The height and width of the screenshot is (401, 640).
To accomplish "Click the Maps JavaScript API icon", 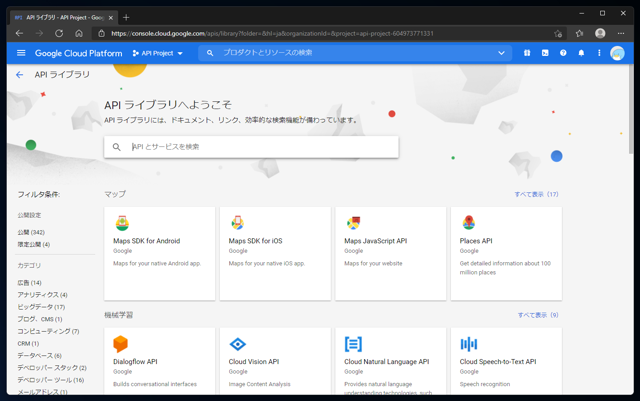I will point(353,223).
